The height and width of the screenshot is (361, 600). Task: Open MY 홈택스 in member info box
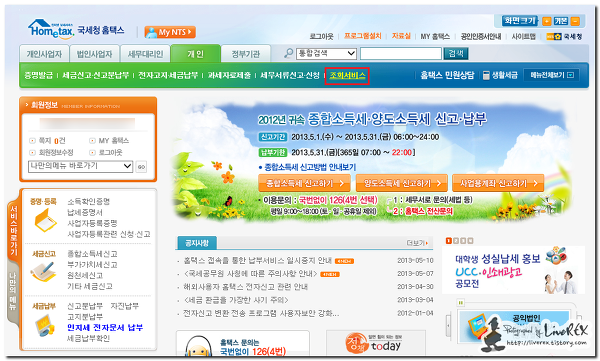114,141
